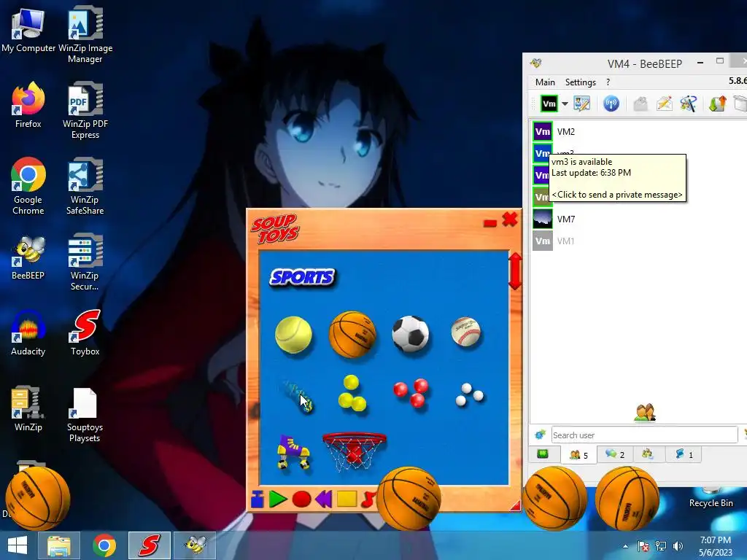Switch to the tab showing 1
The width and height of the screenshot is (747, 560).
[684, 455]
